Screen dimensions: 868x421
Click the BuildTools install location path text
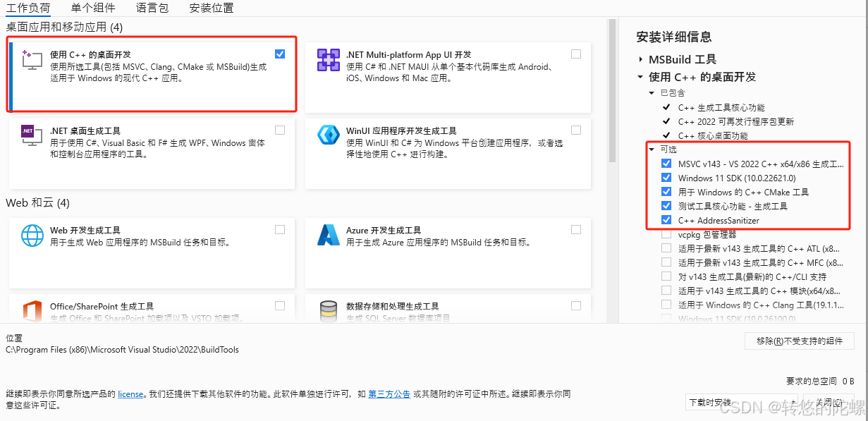(x=122, y=349)
